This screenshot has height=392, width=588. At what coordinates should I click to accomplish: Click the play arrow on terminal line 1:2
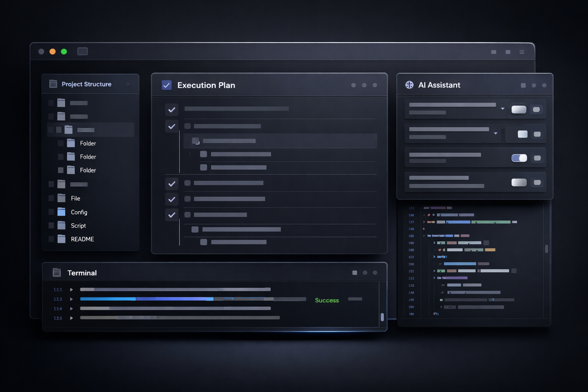tap(71, 299)
